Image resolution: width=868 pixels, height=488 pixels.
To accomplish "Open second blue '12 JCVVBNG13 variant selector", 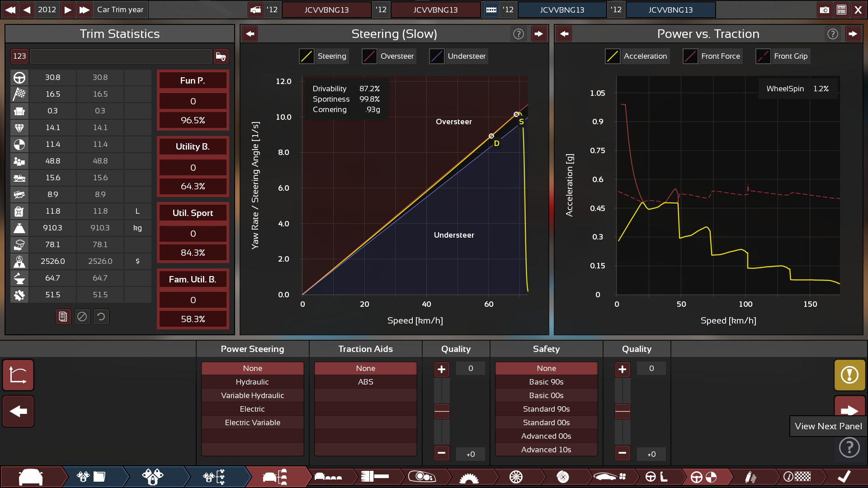I will pos(670,9).
